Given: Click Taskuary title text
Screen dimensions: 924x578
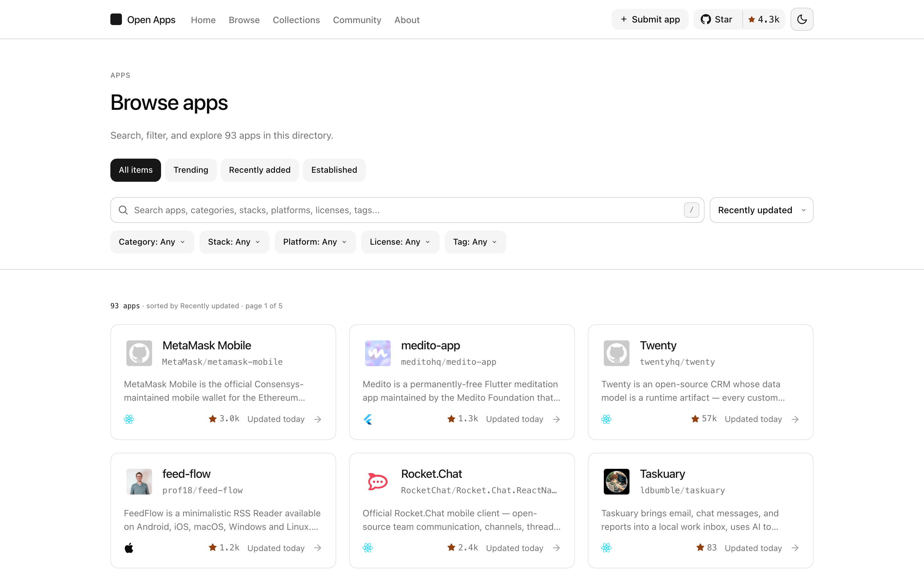Looking at the screenshot, I should (663, 474).
